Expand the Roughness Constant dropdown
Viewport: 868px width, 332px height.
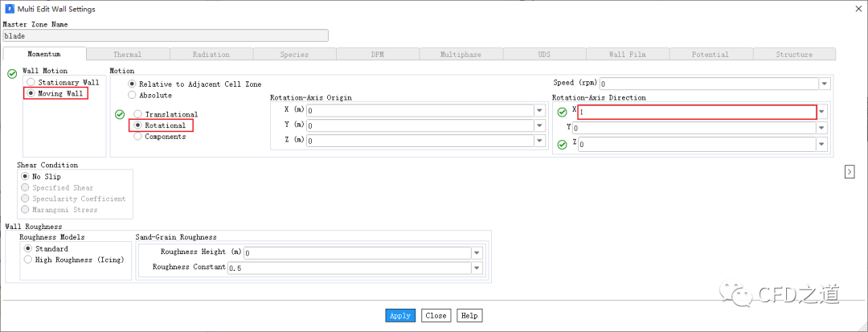477,268
